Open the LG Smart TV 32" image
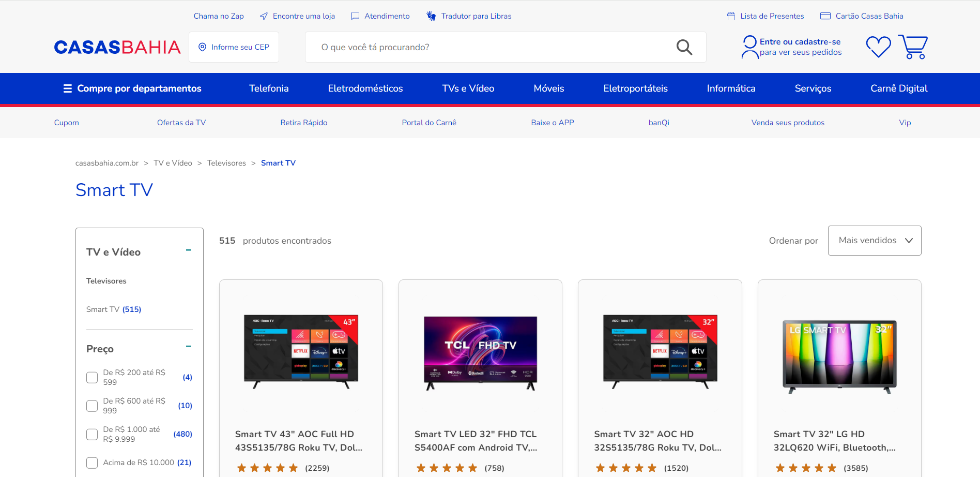Image resolution: width=980 pixels, height=477 pixels. [839, 357]
